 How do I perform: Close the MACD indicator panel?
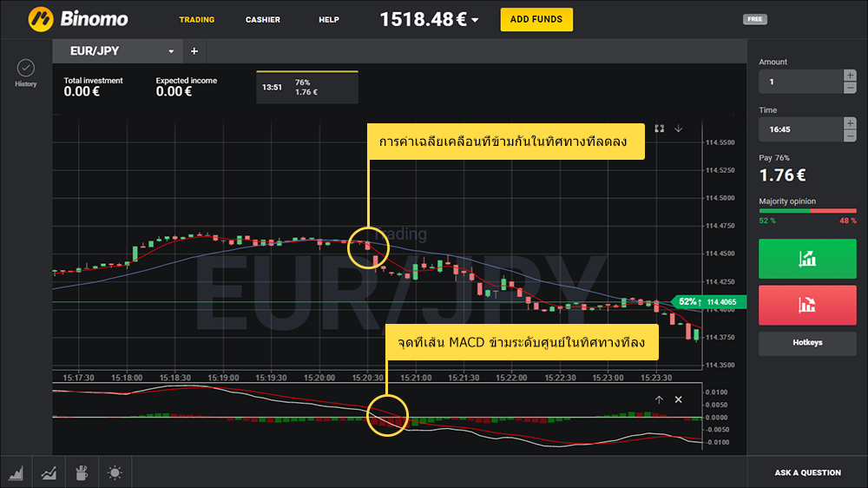pos(679,399)
